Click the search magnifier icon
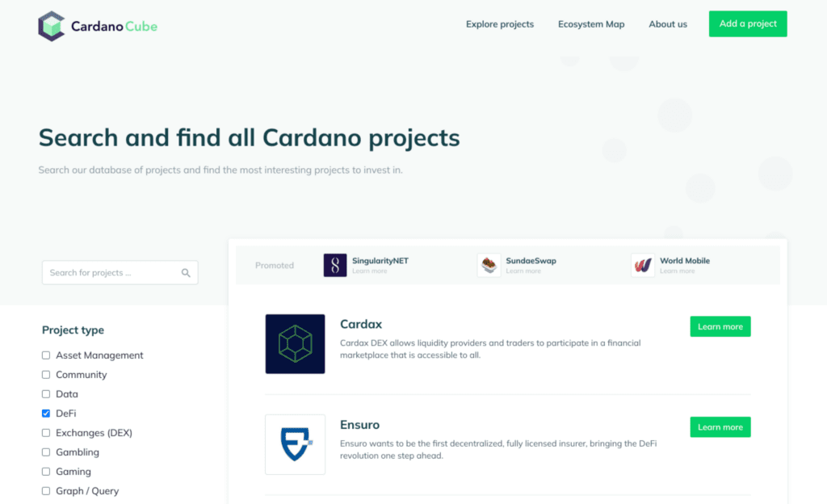The image size is (827, 504). 186,272
